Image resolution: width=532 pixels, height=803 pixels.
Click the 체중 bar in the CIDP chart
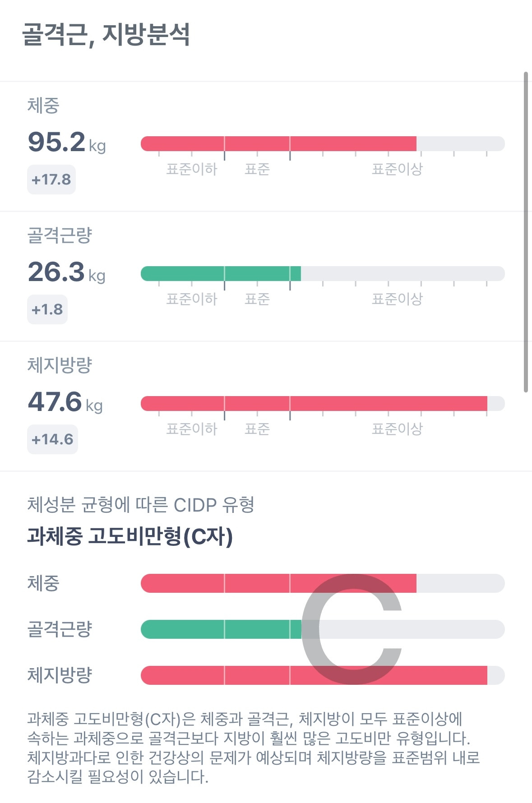(x=323, y=583)
